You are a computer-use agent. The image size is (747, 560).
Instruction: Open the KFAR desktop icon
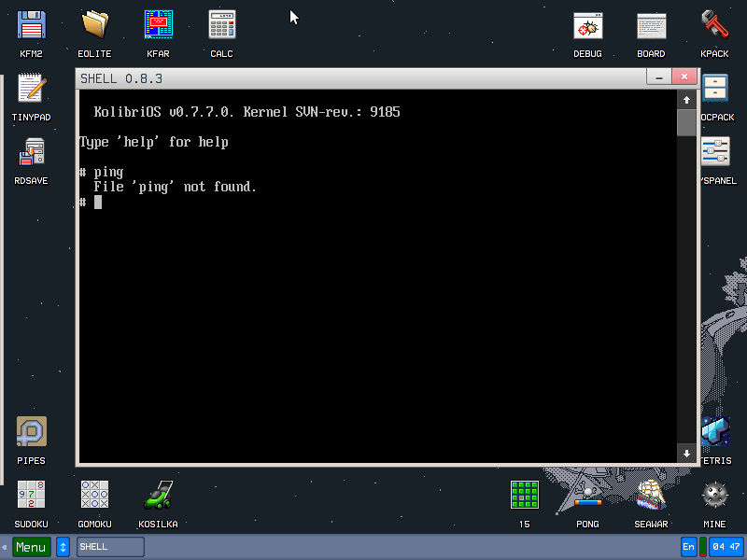[x=158, y=25]
